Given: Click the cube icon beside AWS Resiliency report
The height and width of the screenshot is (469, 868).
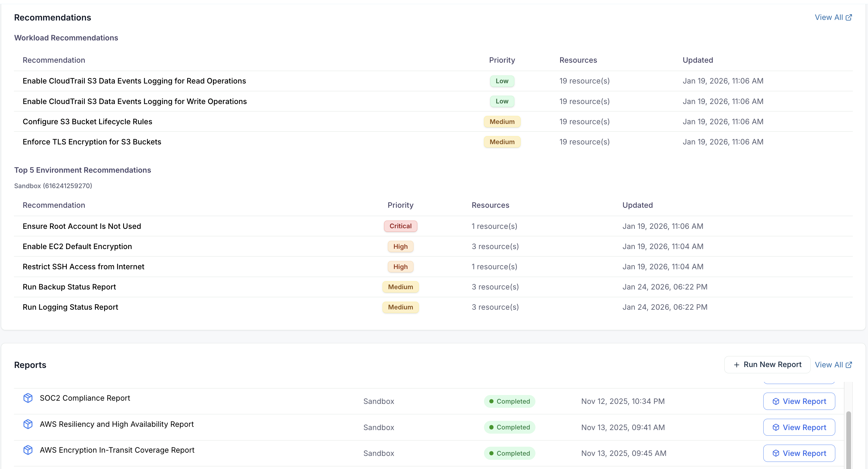Looking at the screenshot, I should pos(28,424).
